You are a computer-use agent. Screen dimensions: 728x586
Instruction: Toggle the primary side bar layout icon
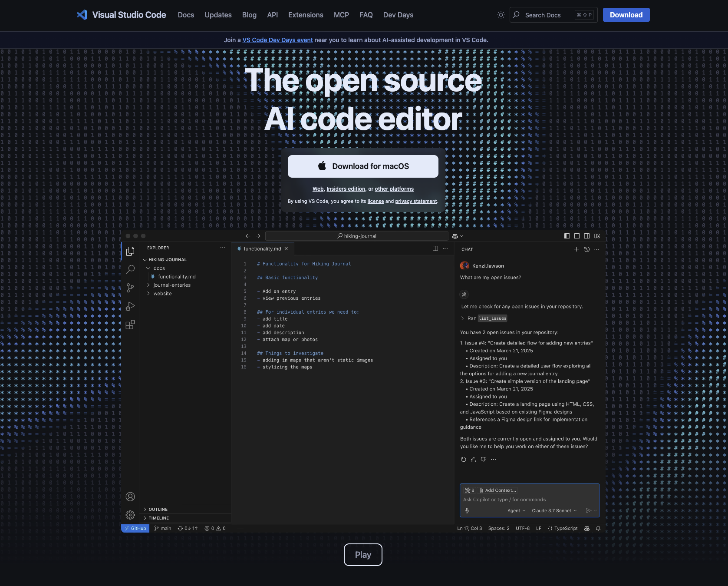(567, 236)
